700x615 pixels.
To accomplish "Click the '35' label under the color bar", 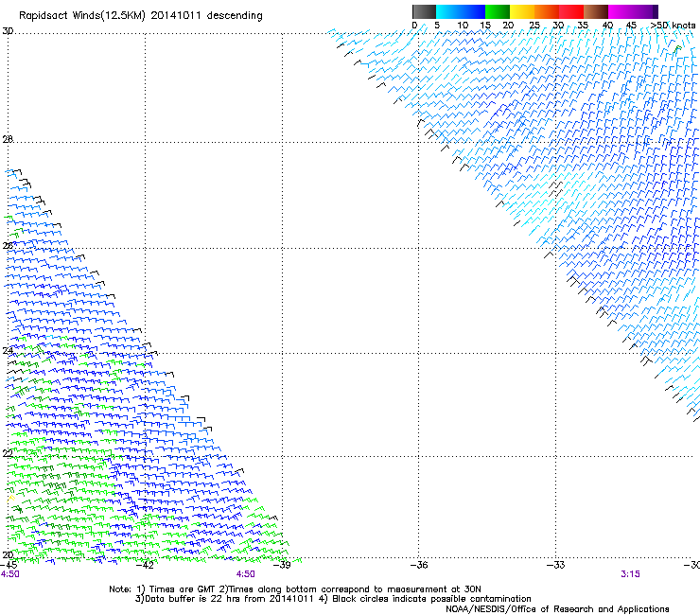I will tap(583, 26).
